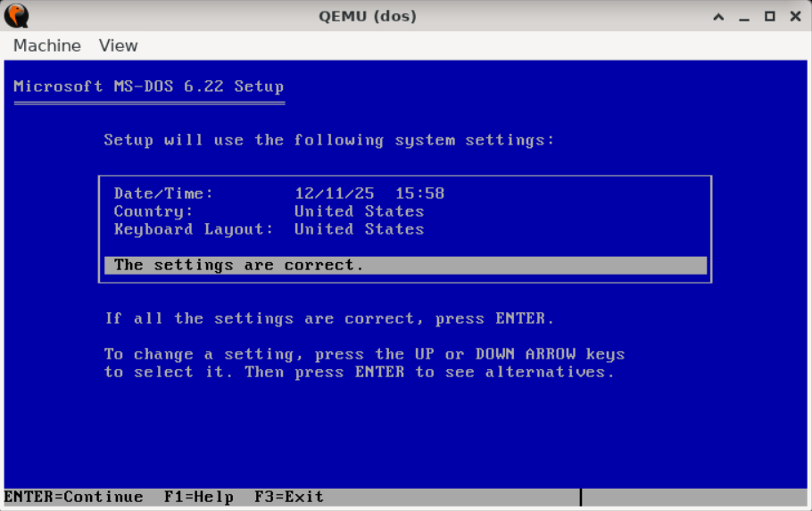Click the date value 12/11/25
Image resolution: width=812 pixels, height=511 pixels.
[335, 194]
